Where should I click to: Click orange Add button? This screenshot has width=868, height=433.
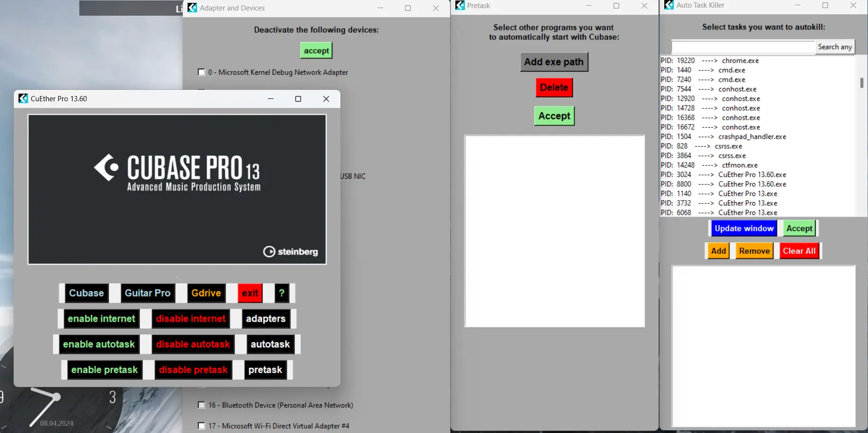point(718,251)
